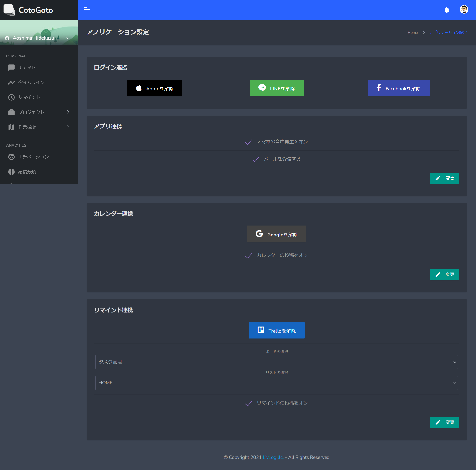Select the remind (リマインド) clock icon
476x470 pixels.
pos(11,97)
